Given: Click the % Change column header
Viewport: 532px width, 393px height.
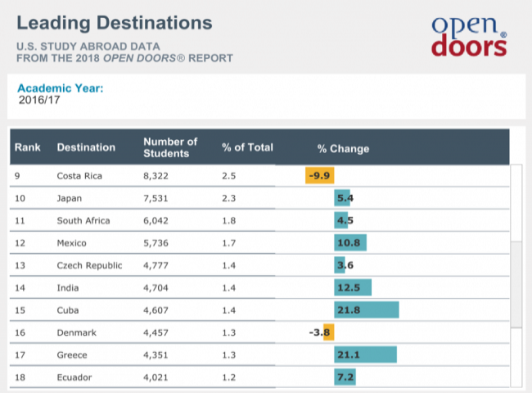Looking at the screenshot, I should 343,149.
